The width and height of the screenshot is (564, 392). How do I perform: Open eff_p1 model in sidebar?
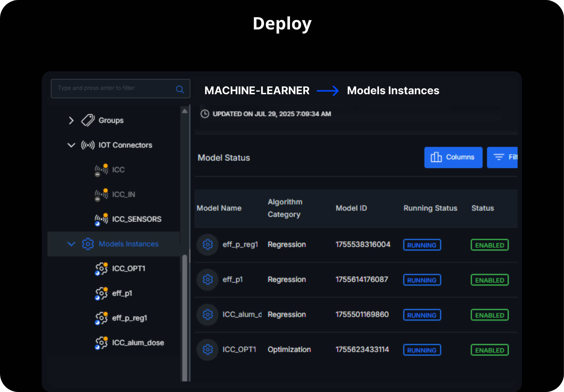click(122, 293)
